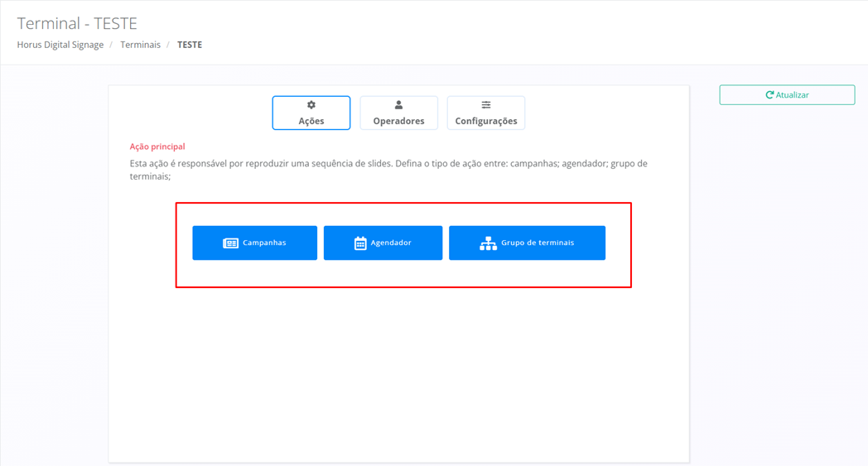
Task: Click the refresh arrow icon beside Atualizar
Action: pyautogui.click(x=769, y=95)
